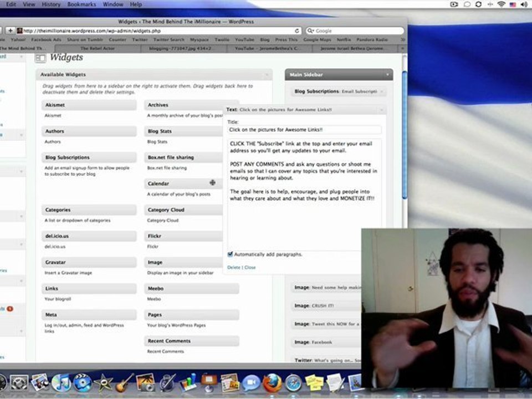532x399 pixels.
Task: Expand the Image CRUSH IT widget
Action: pos(326,306)
